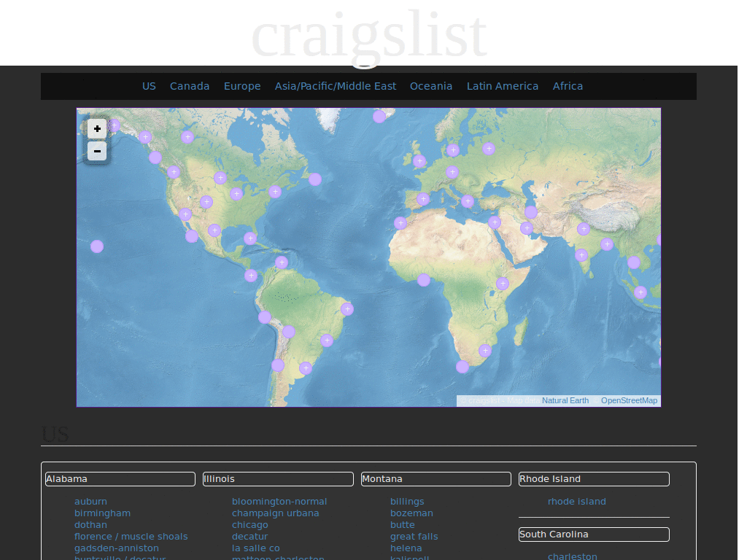
Task: Visit the billings link under Montana
Action: 407,502
